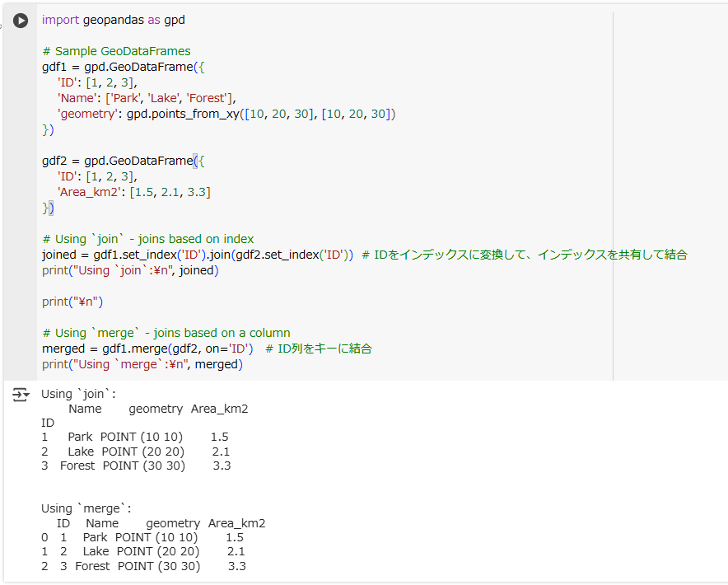This screenshot has height=585, width=728.
Task: Click the 'import geopandas as gpd' line
Action: click(114, 20)
